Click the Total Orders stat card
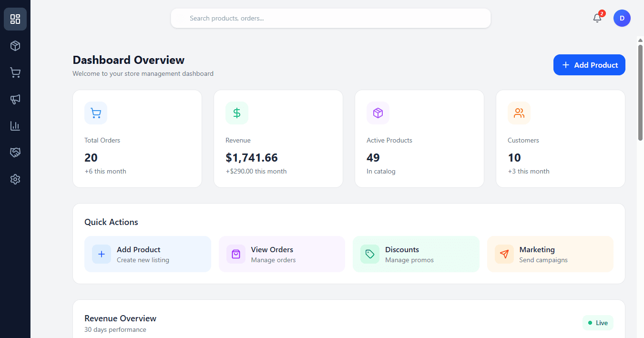Image resolution: width=644 pixels, height=338 pixels. [137, 138]
